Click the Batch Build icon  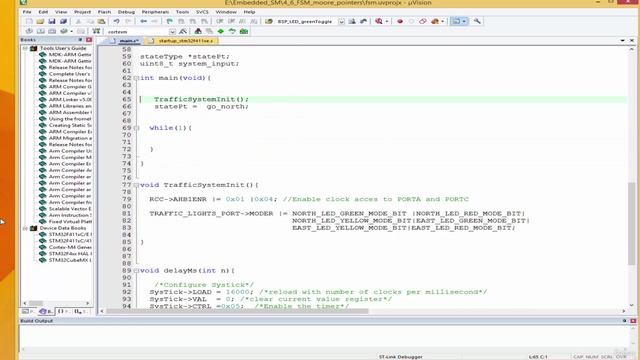(x=64, y=31)
